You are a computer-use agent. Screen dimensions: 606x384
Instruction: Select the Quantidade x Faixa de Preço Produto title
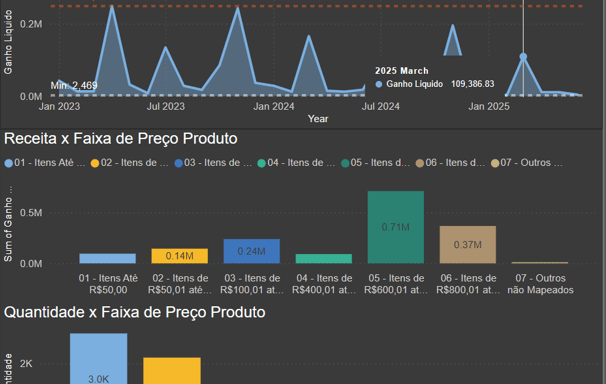[134, 312]
